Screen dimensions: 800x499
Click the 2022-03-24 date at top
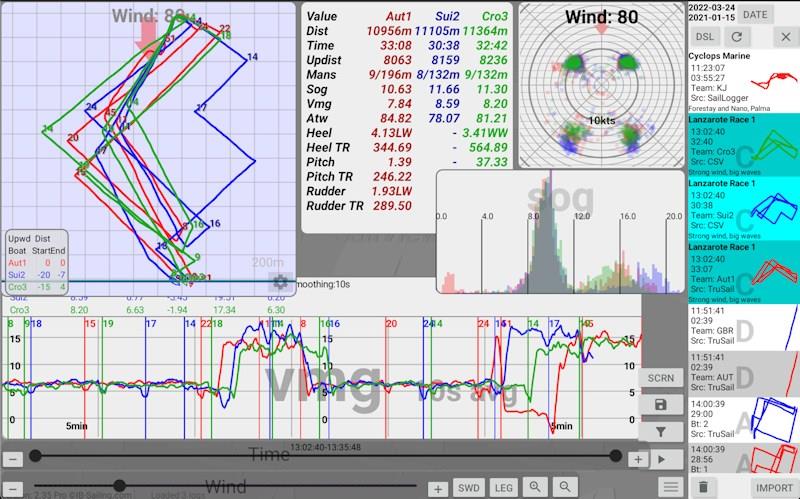[712, 8]
